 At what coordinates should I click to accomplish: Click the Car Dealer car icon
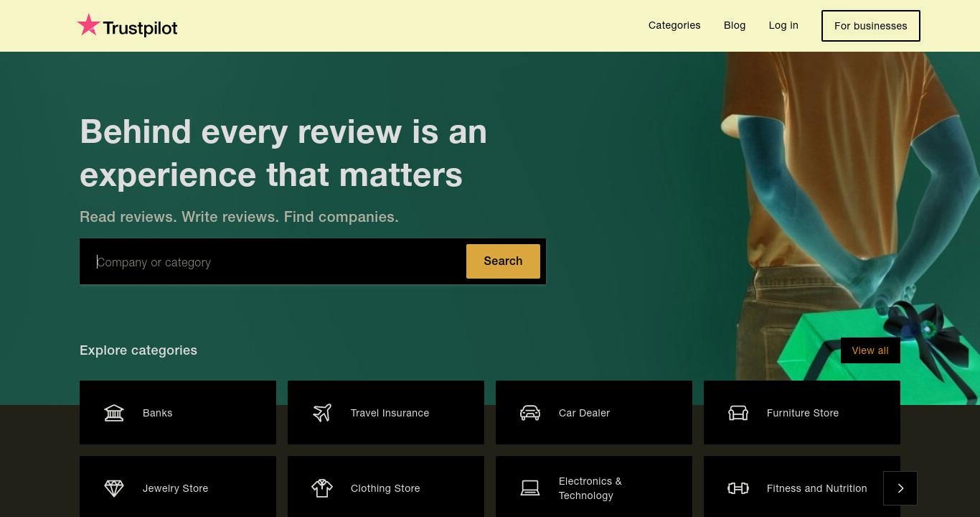[x=530, y=413]
